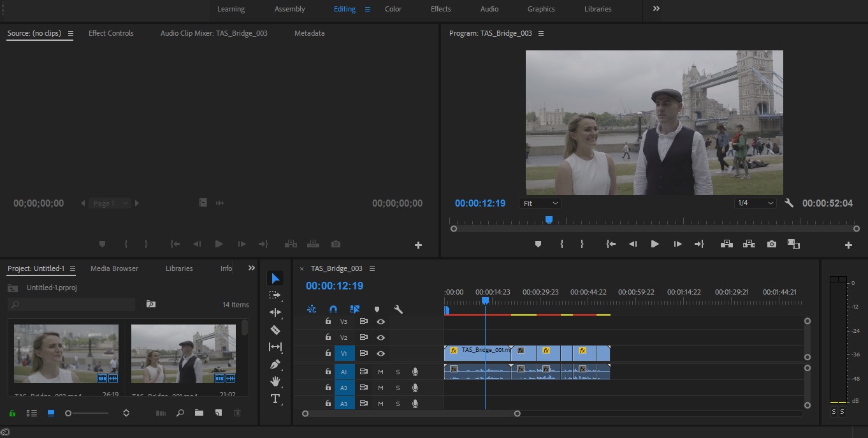Expand hidden Project panel tabs chevron

click(x=252, y=268)
